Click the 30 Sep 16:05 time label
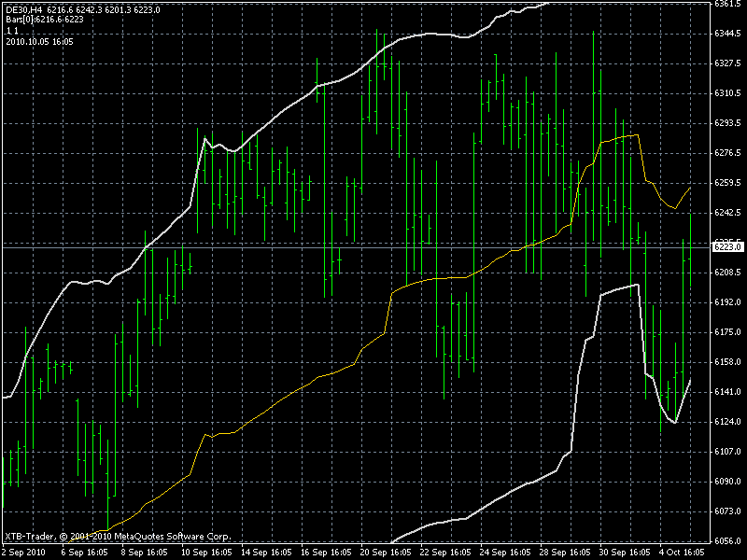The width and height of the screenshot is (747, 560). tap(625, 553)
